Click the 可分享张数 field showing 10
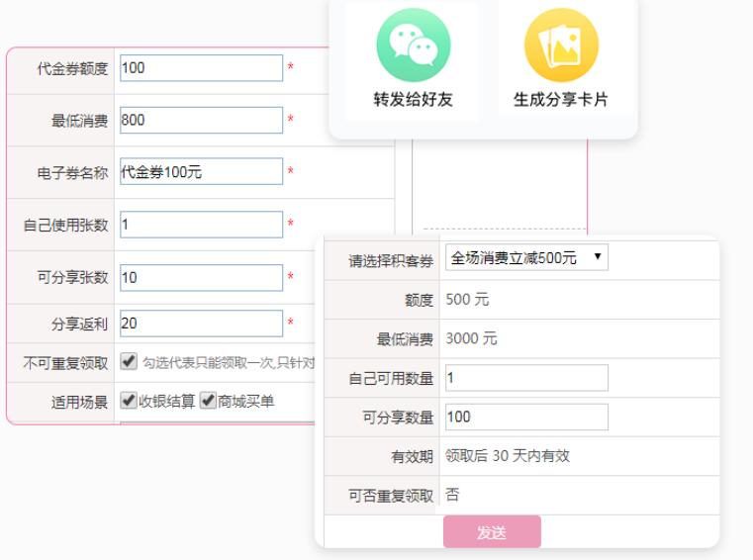 pyautogui.click(x=201, y=278)
